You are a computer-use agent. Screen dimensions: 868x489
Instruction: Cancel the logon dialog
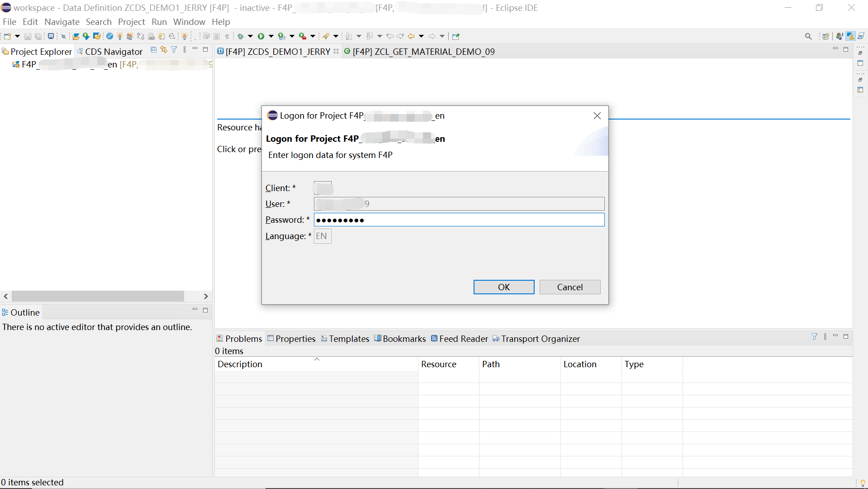[570, 287]
